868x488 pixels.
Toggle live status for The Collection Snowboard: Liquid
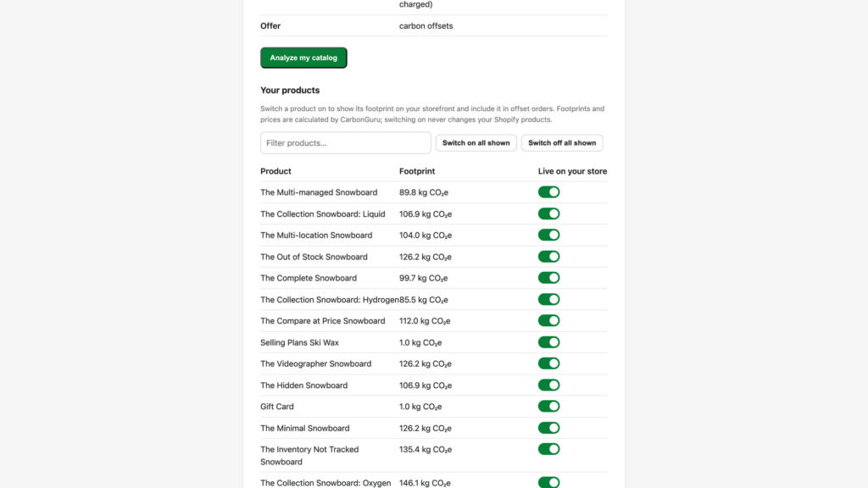[x=548, y=213]
